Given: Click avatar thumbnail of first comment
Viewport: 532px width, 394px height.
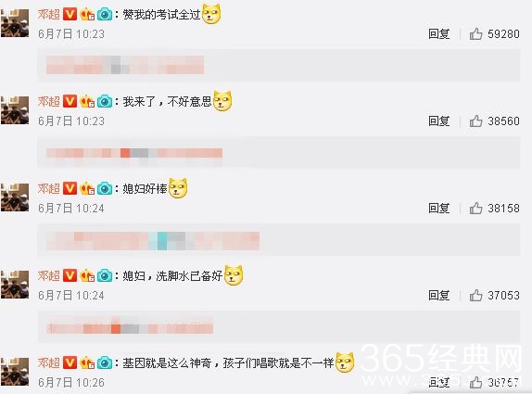Looking at the screenshot, I should [15, 23].
